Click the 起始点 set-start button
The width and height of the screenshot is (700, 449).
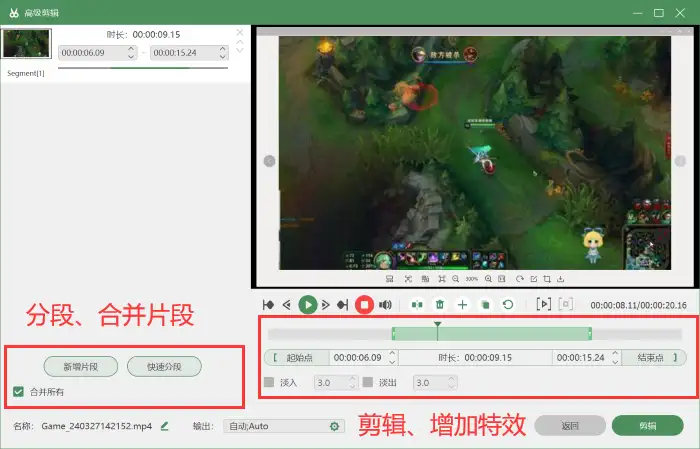(x=297, y=358)
